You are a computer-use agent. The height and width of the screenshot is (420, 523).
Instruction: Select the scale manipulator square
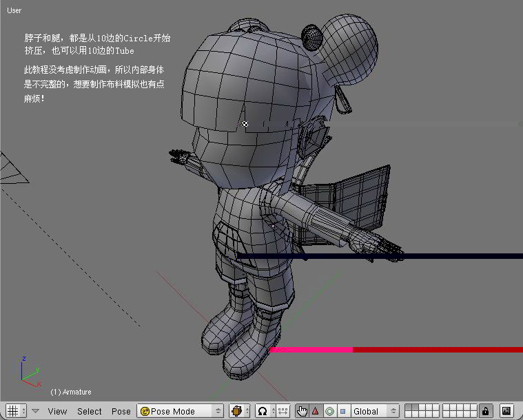coord(343,411)
